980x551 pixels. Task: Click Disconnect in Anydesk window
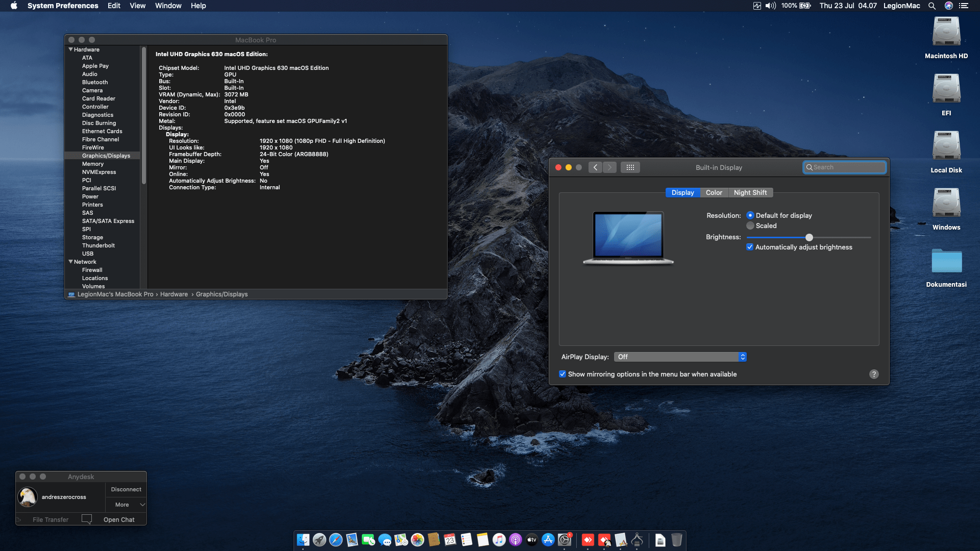click(126, 489)
